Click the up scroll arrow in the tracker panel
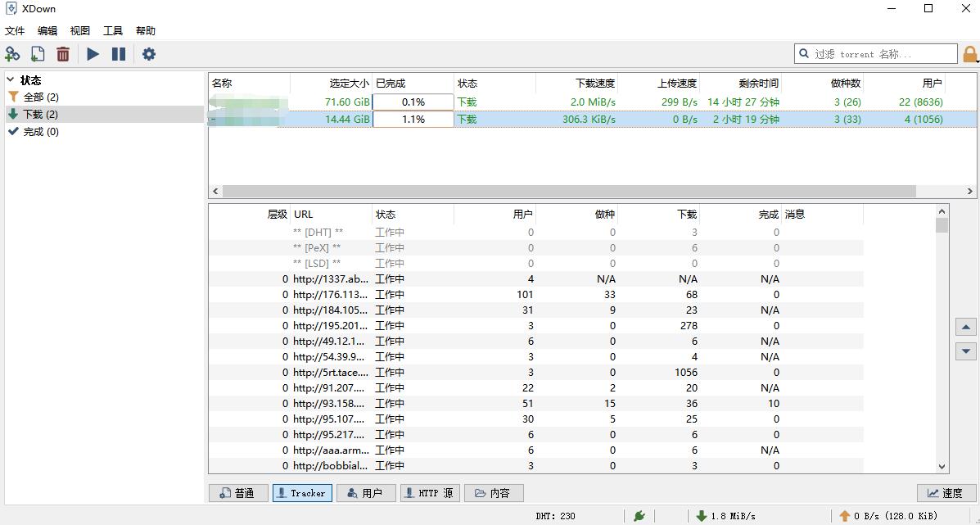The image size is (980, 525). (x=965, y=326)
